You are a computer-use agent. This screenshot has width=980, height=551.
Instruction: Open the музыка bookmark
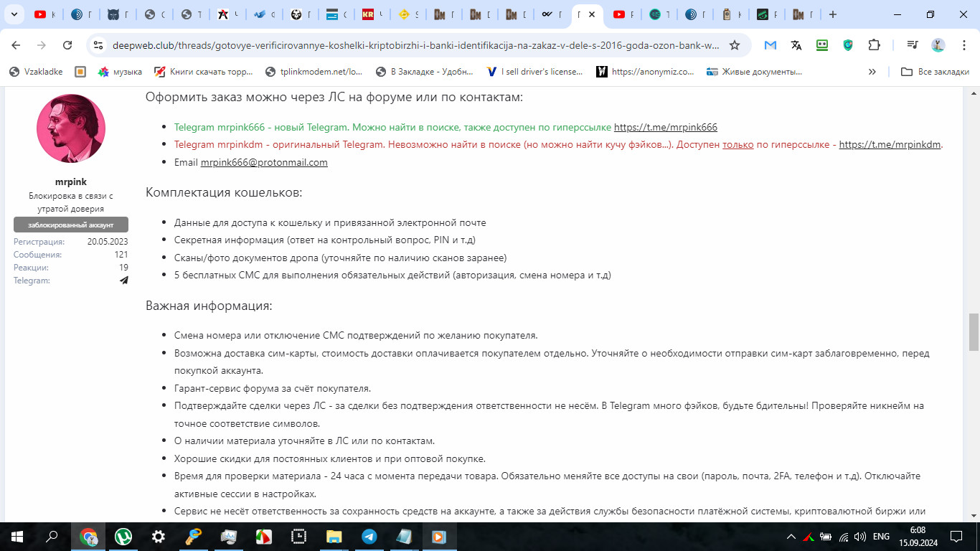(x=120, y=72)
